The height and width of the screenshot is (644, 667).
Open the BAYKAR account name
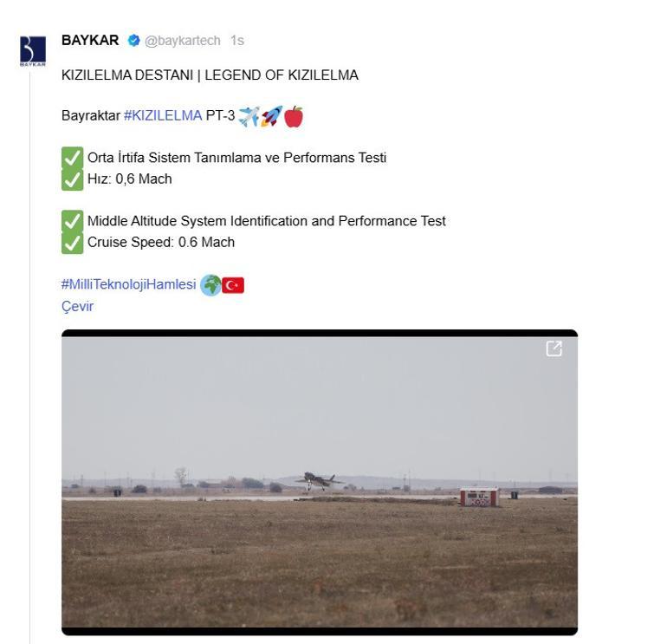tap(90, 41)
